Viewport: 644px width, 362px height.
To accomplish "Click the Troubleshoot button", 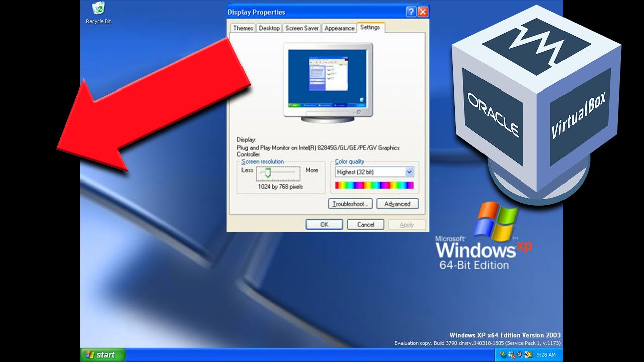I will (x=351, y=204).
